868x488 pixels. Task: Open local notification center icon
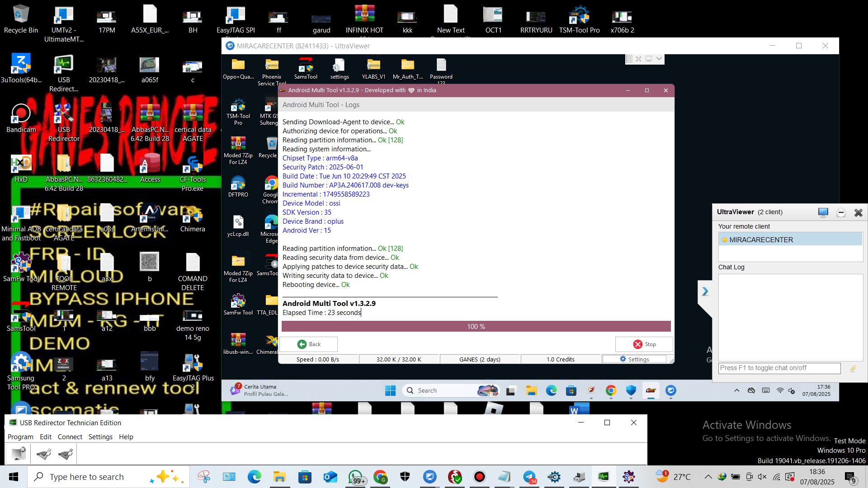coord(850,477)
